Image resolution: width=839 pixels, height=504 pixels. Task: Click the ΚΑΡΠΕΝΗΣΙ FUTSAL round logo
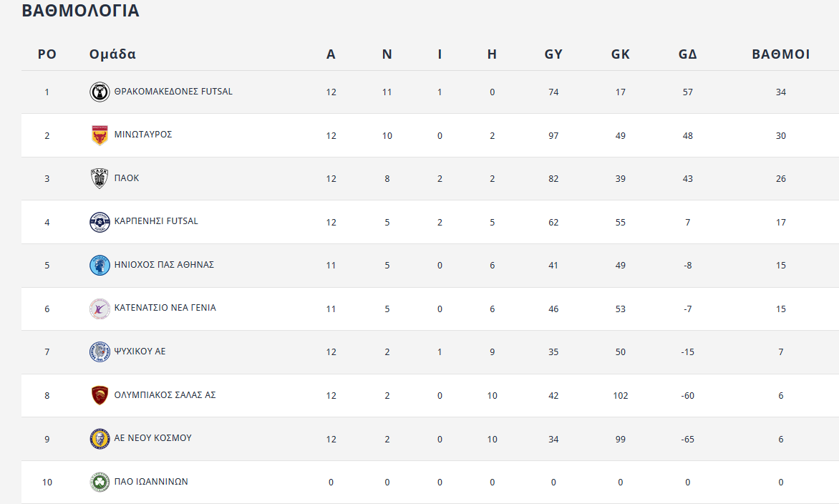coord(100,222)
